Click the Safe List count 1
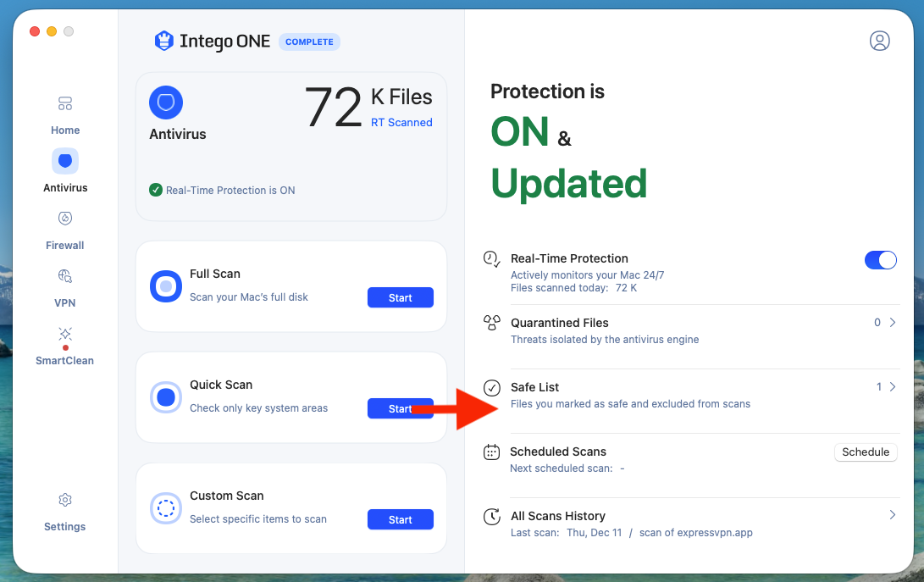Screen dimensions: 924x582 click(x=878, y=387)
